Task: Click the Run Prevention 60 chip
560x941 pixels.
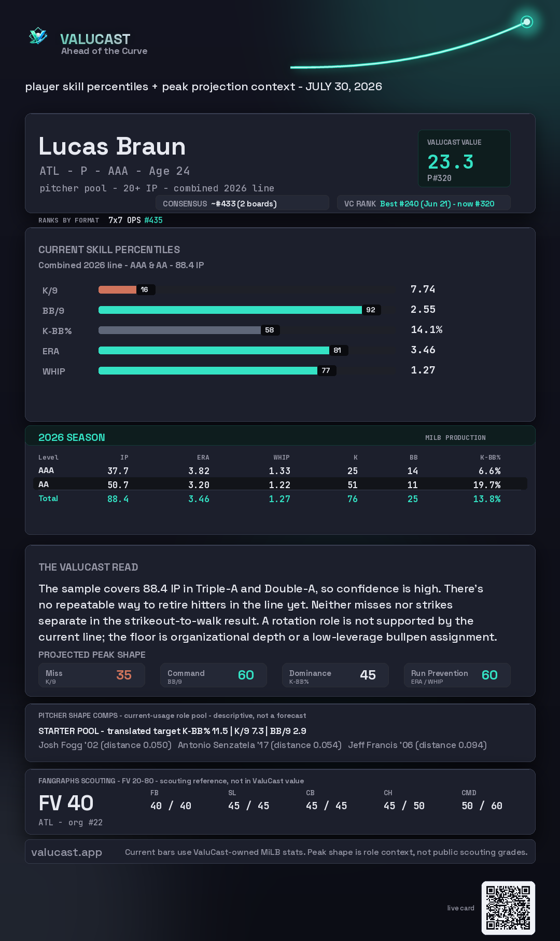Action: [x=457, y=675]
